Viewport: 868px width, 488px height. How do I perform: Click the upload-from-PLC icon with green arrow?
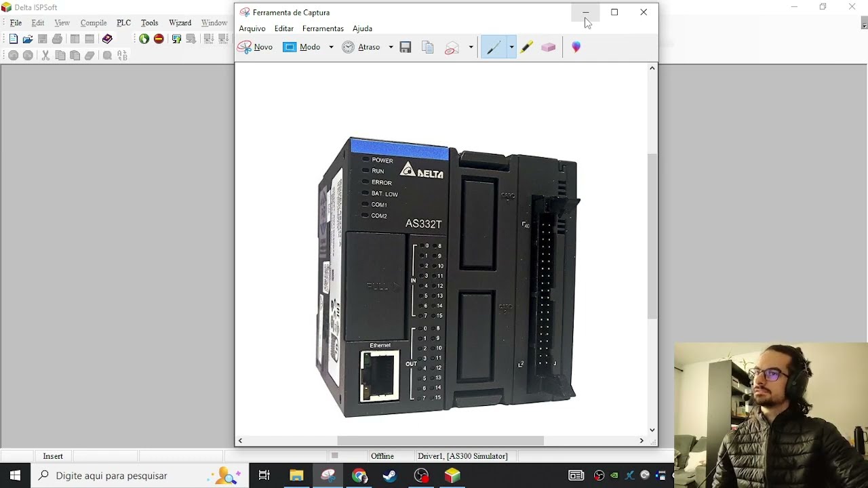pos(176,39)
